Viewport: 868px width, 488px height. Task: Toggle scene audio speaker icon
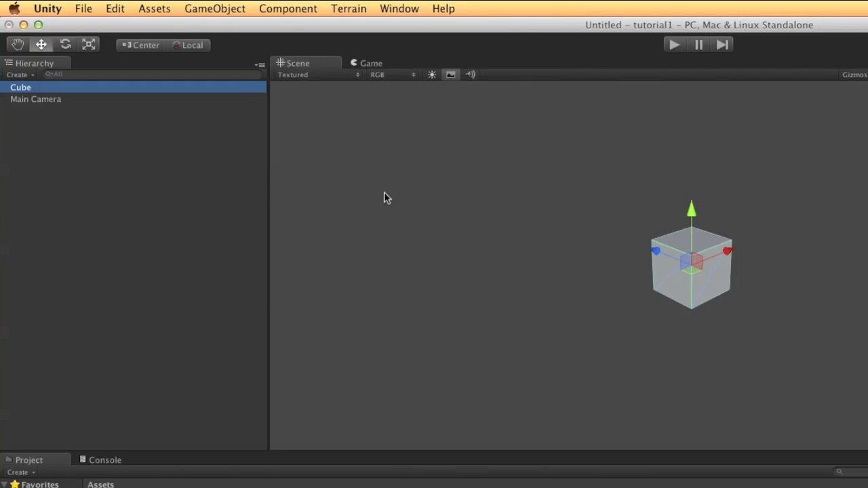[471, 75]
